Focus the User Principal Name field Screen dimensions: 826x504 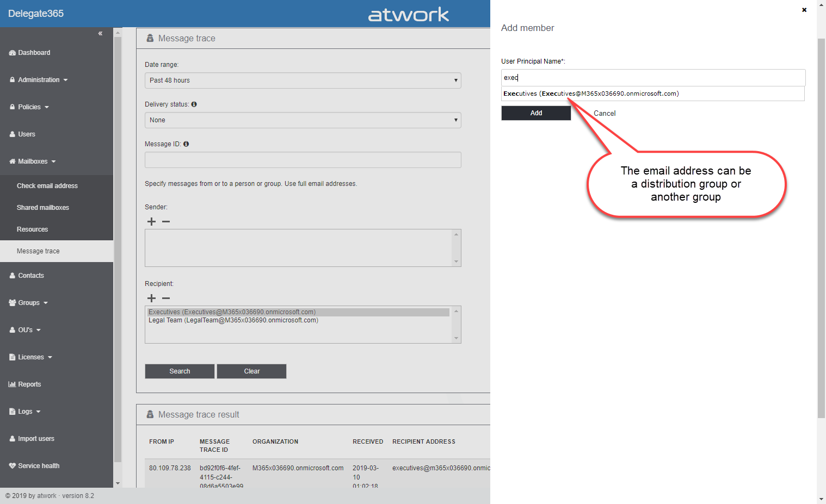653,78
